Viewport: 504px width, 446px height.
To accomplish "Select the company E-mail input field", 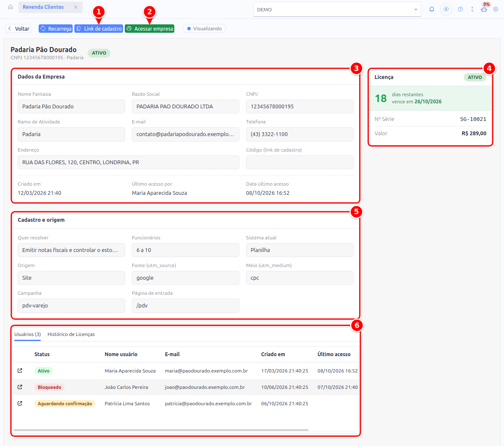I will (x=186, y=134).
